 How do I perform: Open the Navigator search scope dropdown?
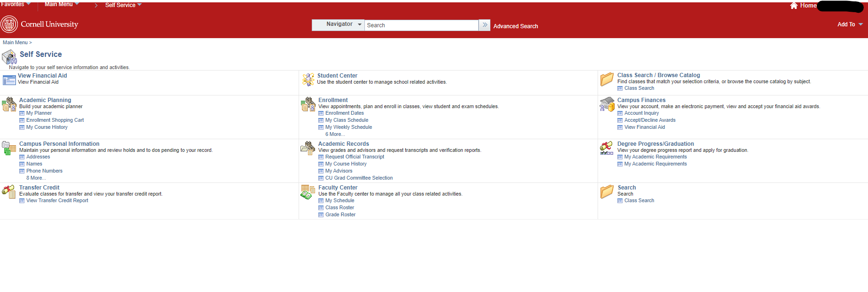pos(338,25)
